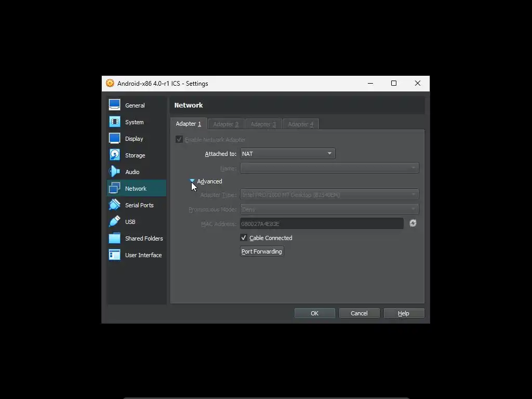
Task: Open the USB settings category
Action: (x=137, y=221)
